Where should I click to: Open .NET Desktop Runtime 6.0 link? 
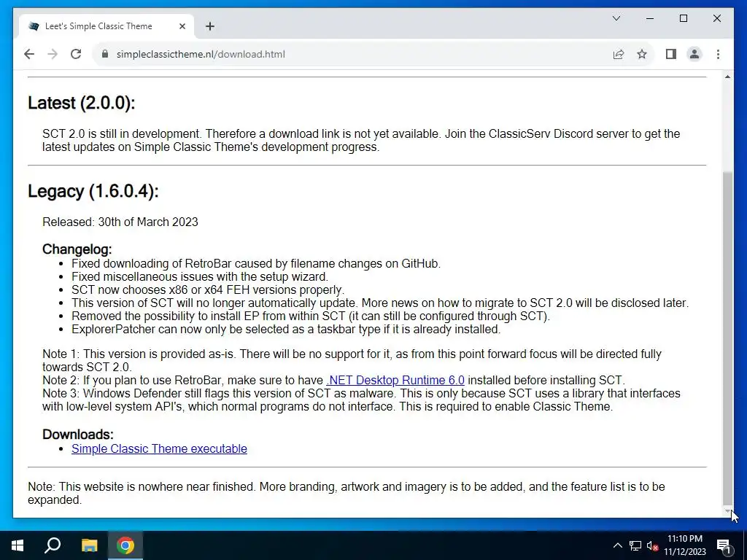click(x=395, y=380)
